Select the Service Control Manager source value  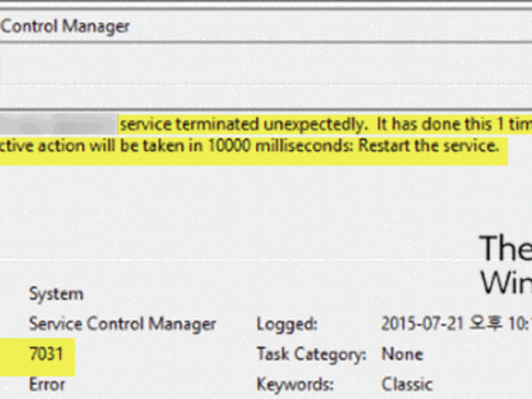pyautogui.click(x=122, y=324)
